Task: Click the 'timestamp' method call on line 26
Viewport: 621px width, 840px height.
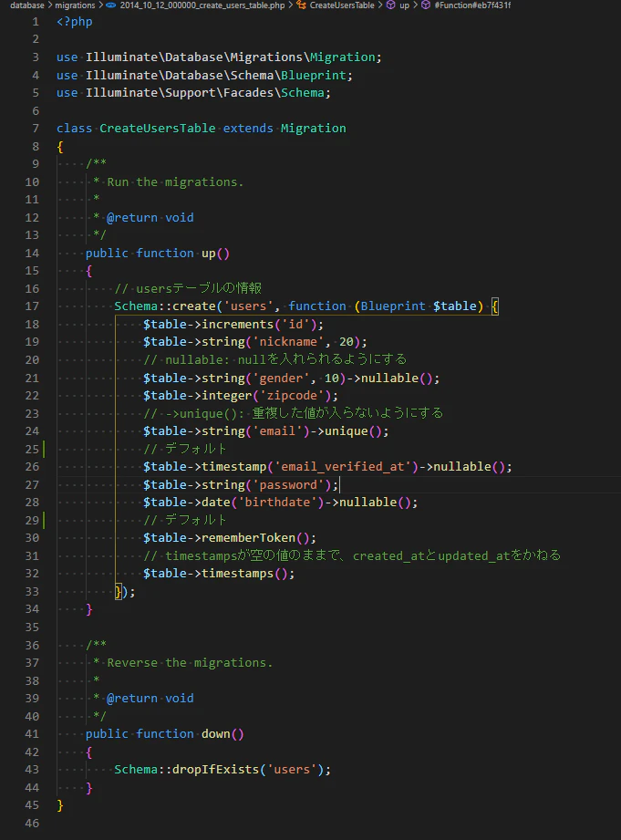Action: (x=233, y=467)
